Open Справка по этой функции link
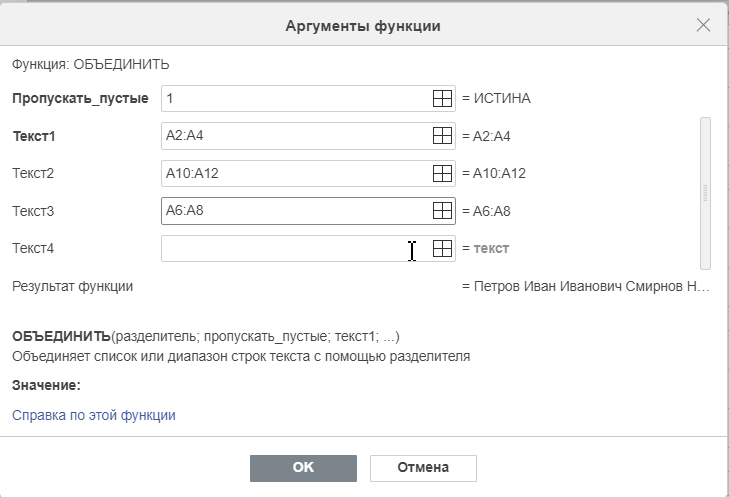 (x=94, y=415)
